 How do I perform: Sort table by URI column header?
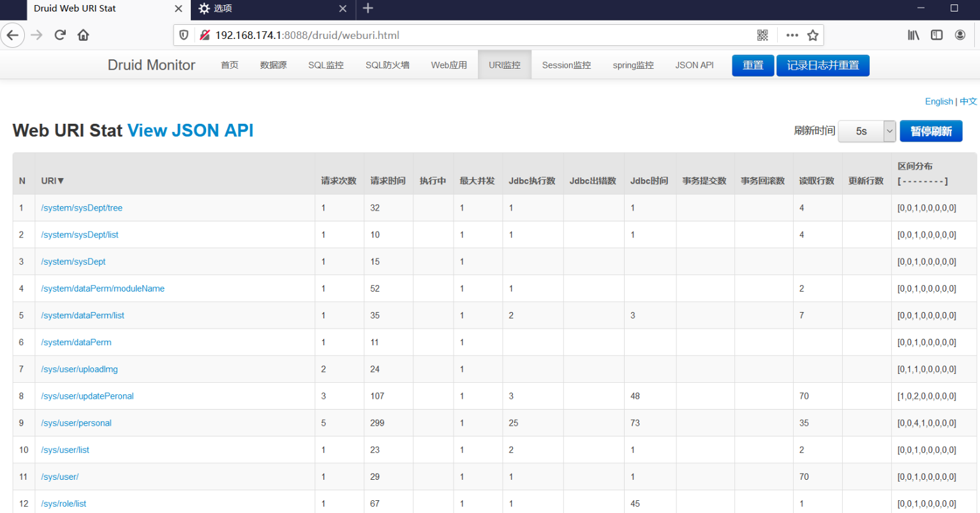pos(53,181)
